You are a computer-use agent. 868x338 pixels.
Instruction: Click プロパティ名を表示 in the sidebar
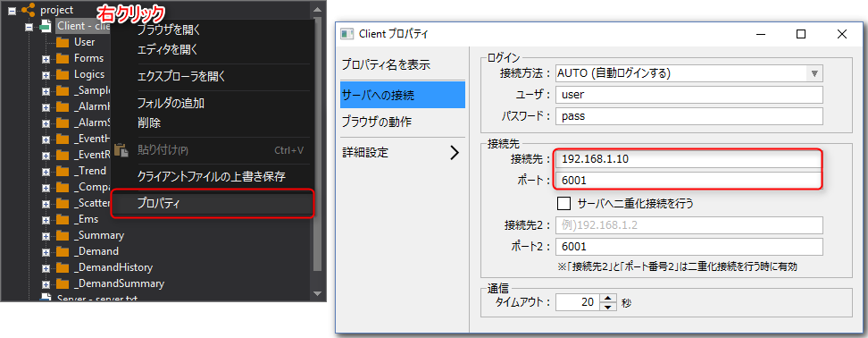(x=386, y=64)
